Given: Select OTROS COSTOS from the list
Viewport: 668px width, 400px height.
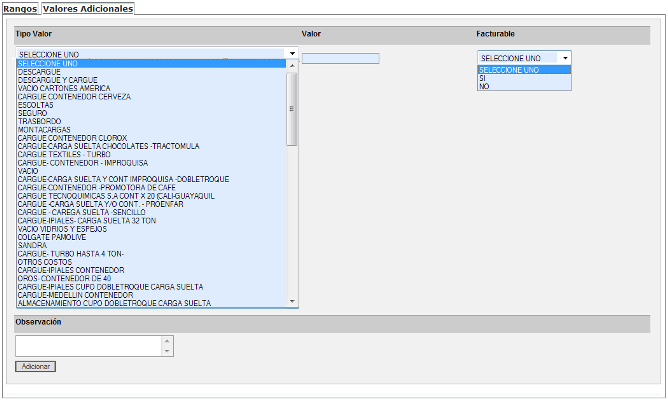Looking at the screenshot, I should click(45, 262).
